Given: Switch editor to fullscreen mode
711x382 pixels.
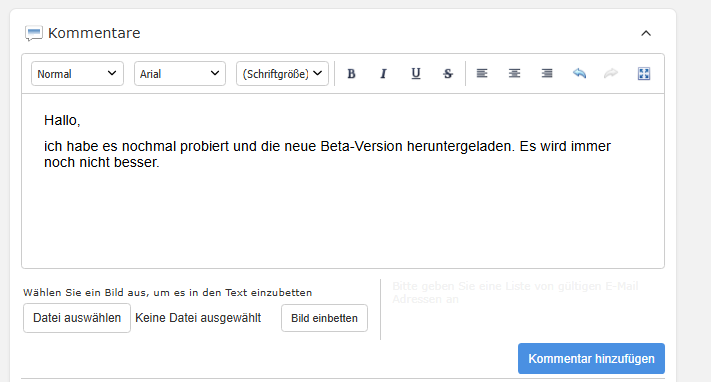Looking at the screenshot, I should click(x=644, y=73).
